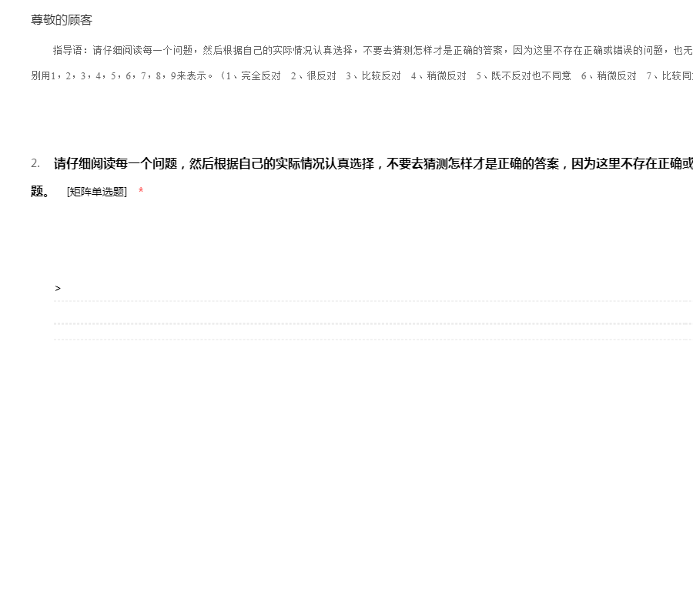Click the red required asterisk
Screen dimensions: 693x616
(x=141, y=192)
